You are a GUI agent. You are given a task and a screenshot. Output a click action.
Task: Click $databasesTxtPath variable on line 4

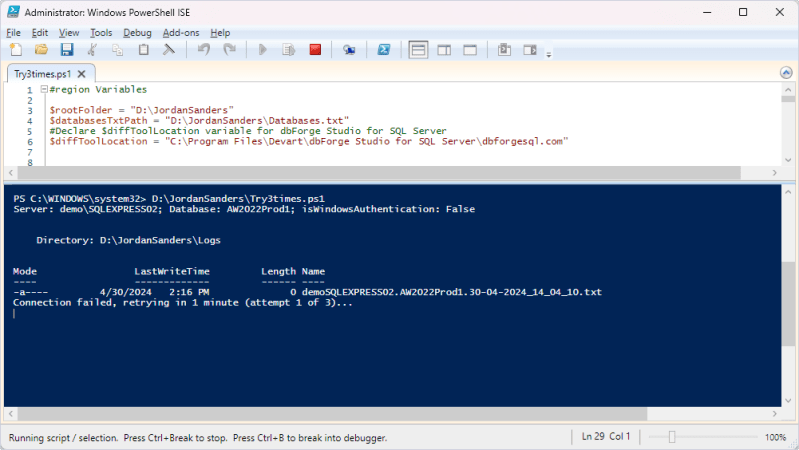98,121
